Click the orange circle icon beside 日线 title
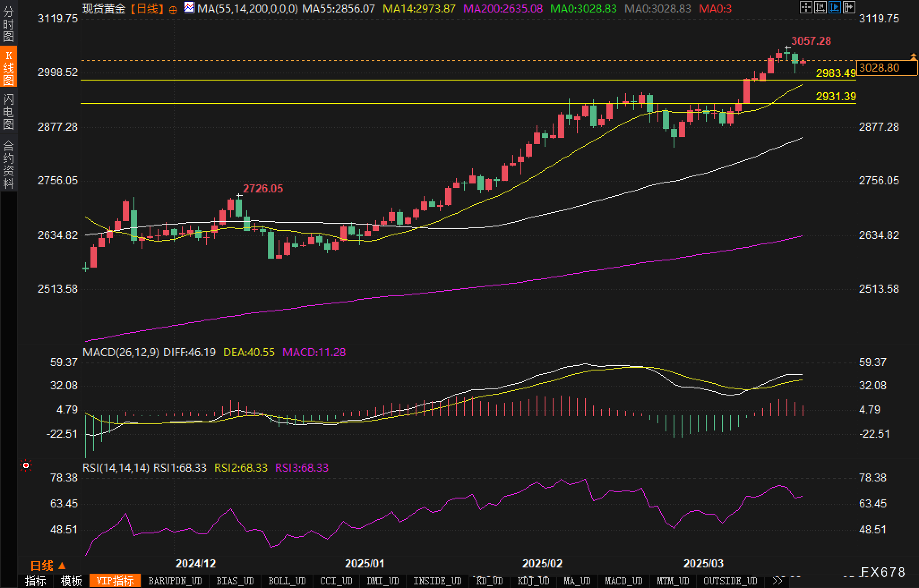This screenshot has width=919, height=588. [x=173, y=10]
